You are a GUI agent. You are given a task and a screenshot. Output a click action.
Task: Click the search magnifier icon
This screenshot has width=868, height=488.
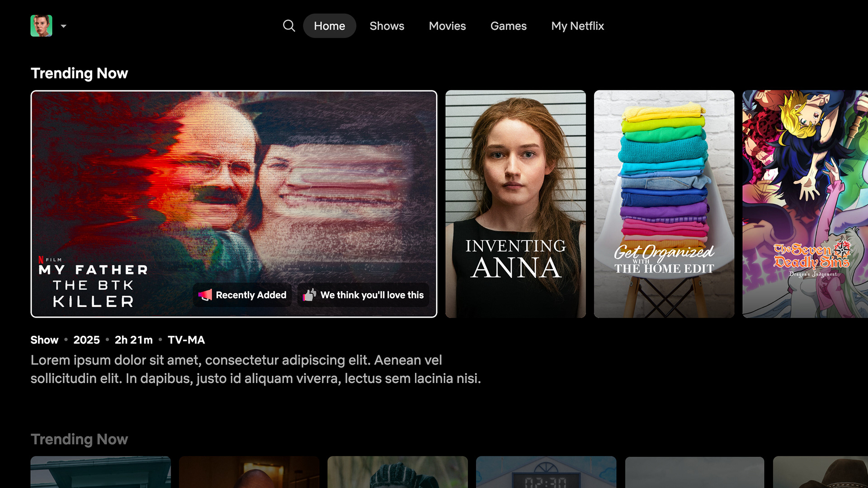coord(289,26)
